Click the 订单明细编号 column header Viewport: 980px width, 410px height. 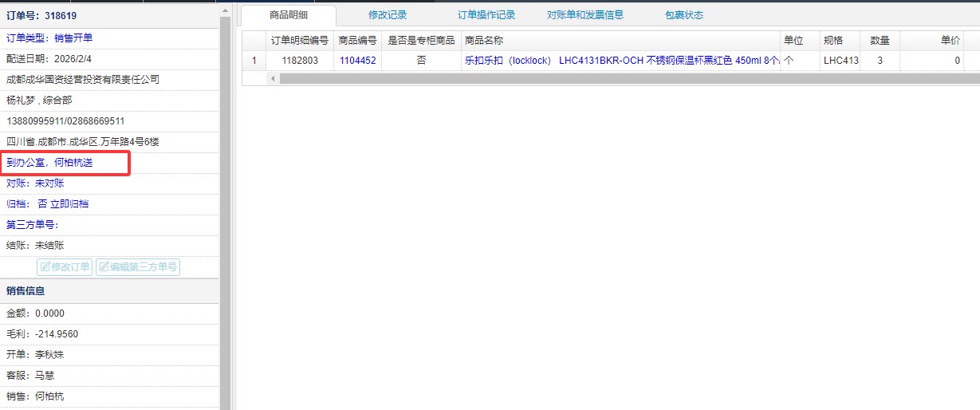[299, 41]
